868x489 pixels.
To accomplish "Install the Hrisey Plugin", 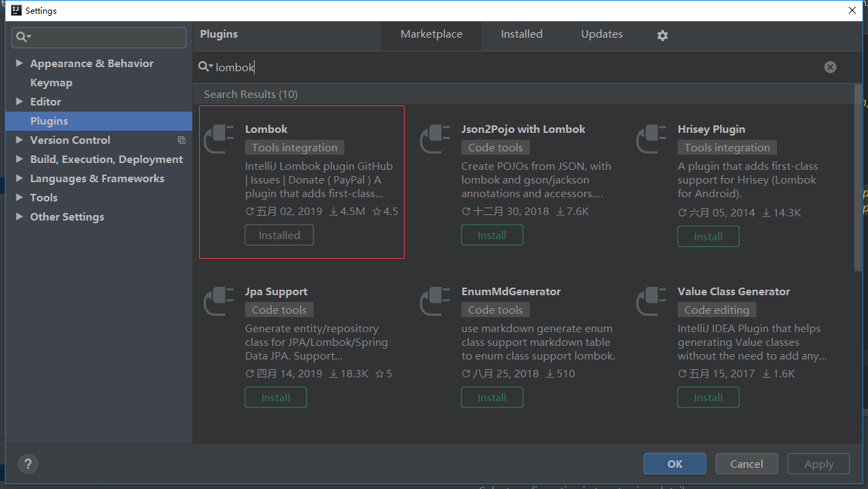I will [709, 236].
